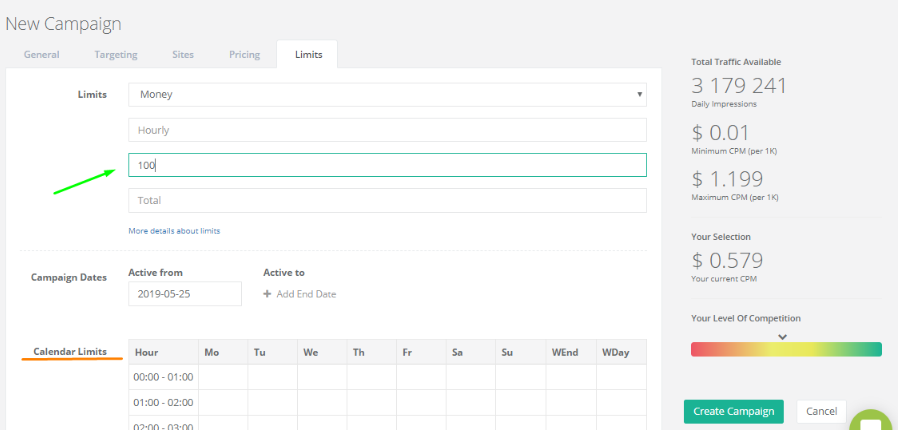
Task: Select the Sa column header
Action: [x=471, y=352]
